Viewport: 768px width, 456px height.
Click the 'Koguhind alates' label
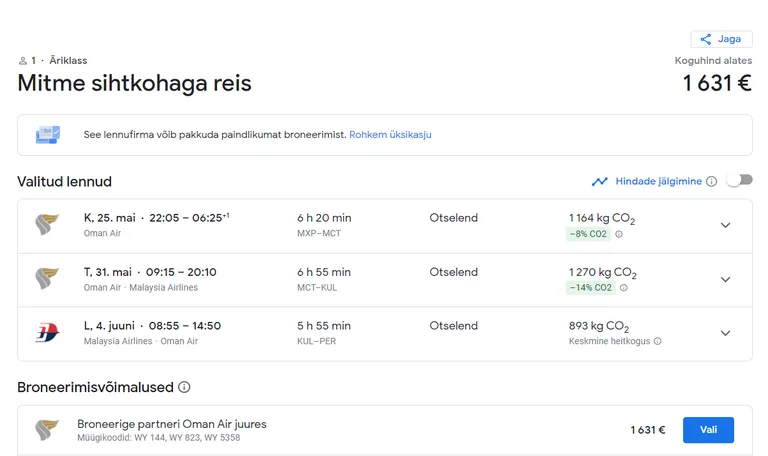point(713,61)
